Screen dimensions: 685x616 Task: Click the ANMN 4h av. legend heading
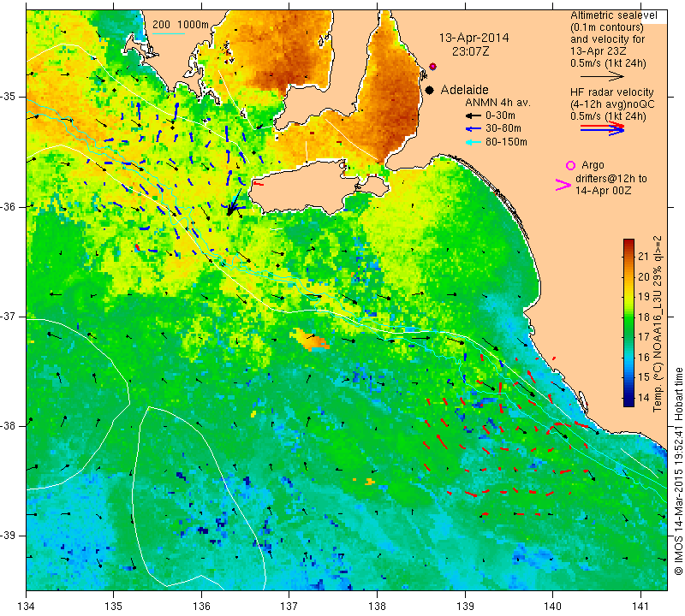coord(497,103)
